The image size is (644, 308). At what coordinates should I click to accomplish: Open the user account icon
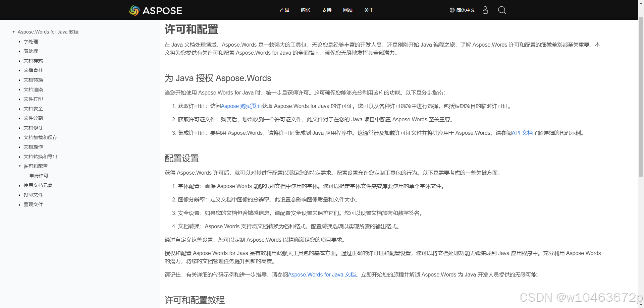(485, 10)
